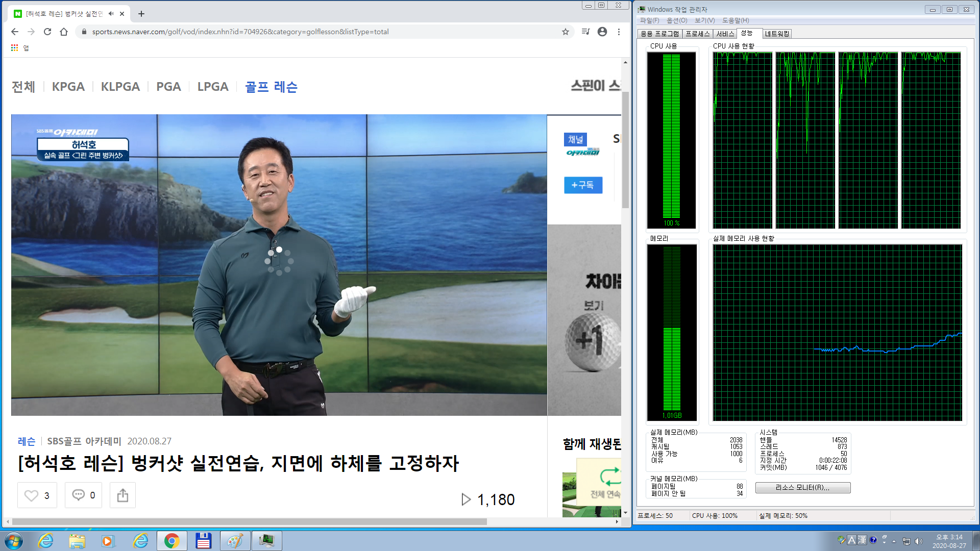This screenshot has width=980, height=551.
Task: Open Paint from the taskbar
Action: (x=235, y=541)
